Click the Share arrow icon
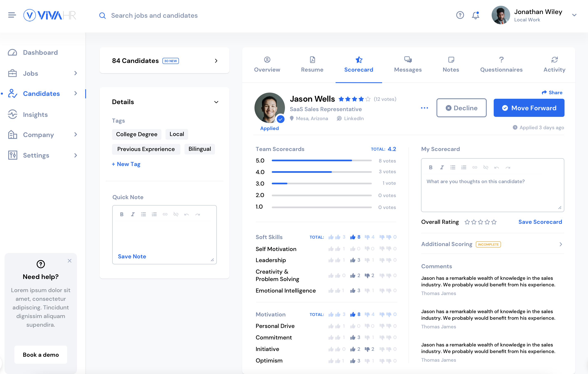588x374 pixels. click(544, 92)
